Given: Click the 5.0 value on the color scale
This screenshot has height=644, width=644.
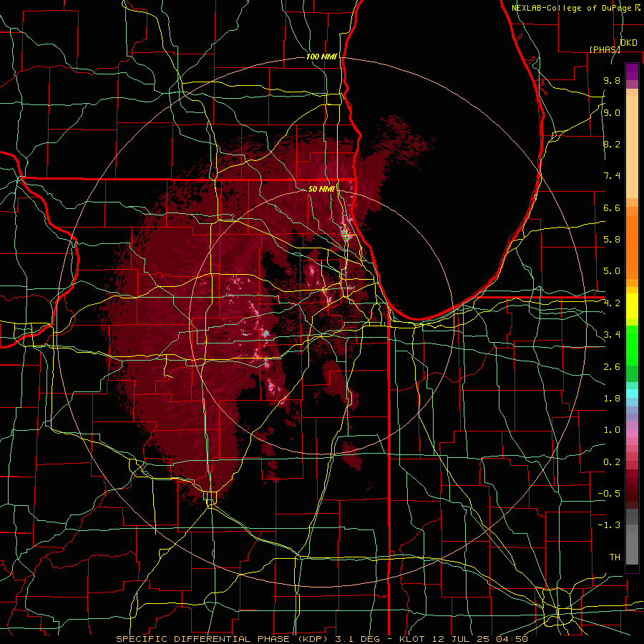Looking at the screenshot, I should 612,271.
